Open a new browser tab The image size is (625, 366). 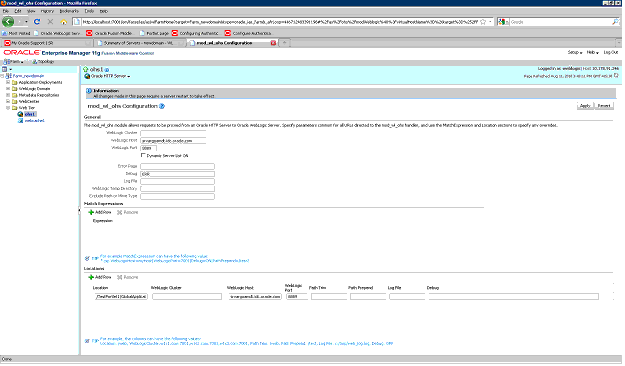tap(284, 43)
